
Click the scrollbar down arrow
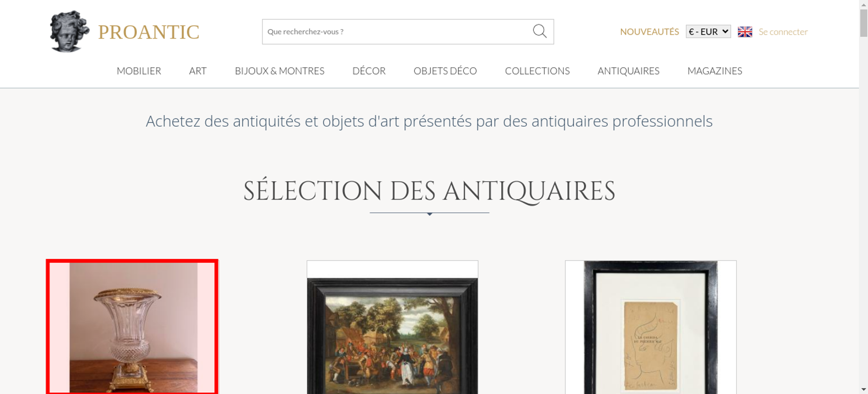(x=864, y=389)
